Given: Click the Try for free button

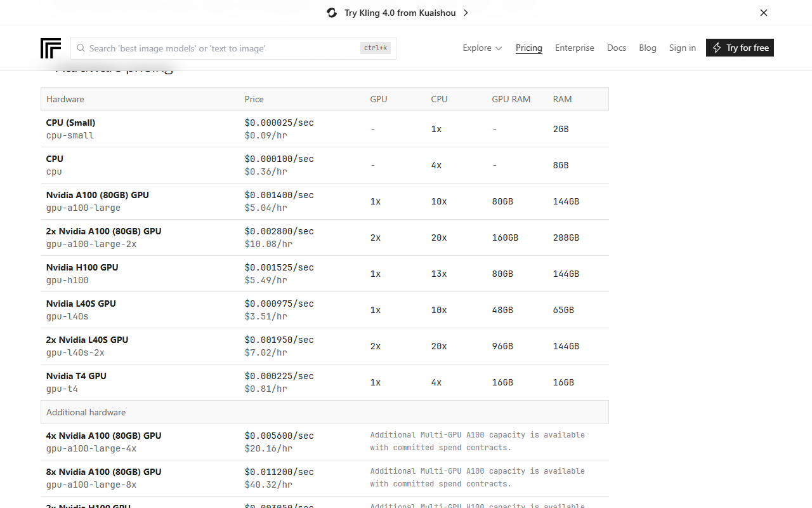Looking at the screenshot, I should click(x=740, y=48).
